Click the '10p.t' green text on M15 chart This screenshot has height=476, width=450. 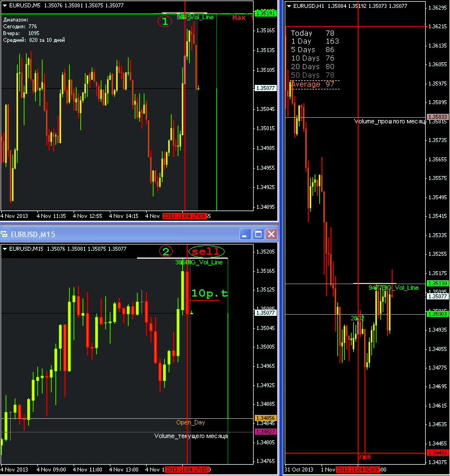[x=209, y=293]
